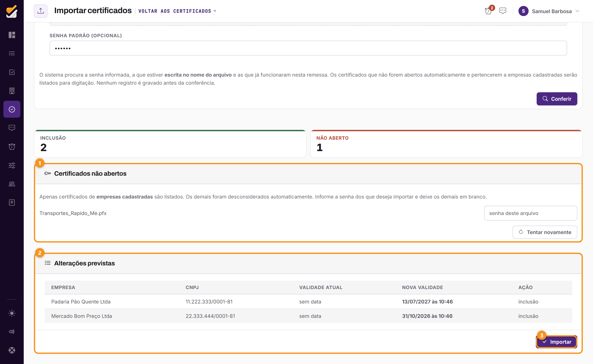
Task: Click the S user avatar
Action: 523,11
